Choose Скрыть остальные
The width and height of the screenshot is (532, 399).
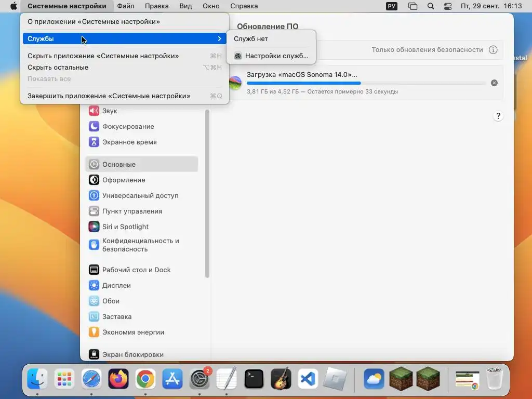click(x=125, y=68)
